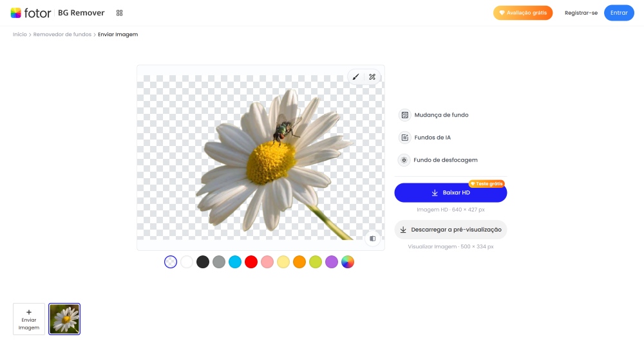This screenshot has width=644, height=348.
Task: Click the Teste grátis badge
Action: click(x=487, y=184)
